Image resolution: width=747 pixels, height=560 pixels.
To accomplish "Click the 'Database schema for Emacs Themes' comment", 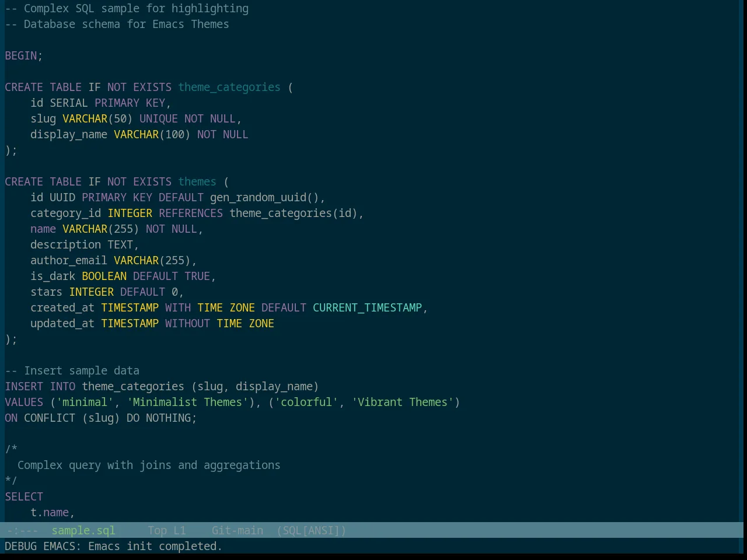I will pyautogui.click(x=117, y=24).
